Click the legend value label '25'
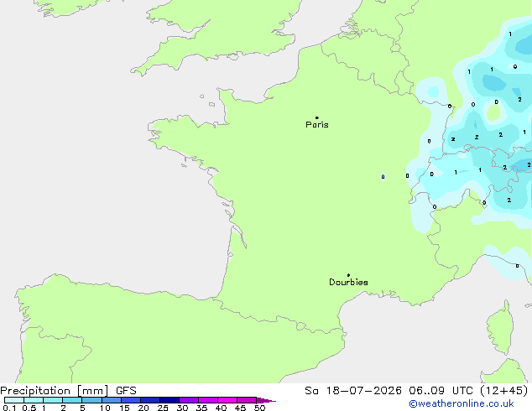The width and height of the screenshot is (532, 411). click(x=163, y=408)
